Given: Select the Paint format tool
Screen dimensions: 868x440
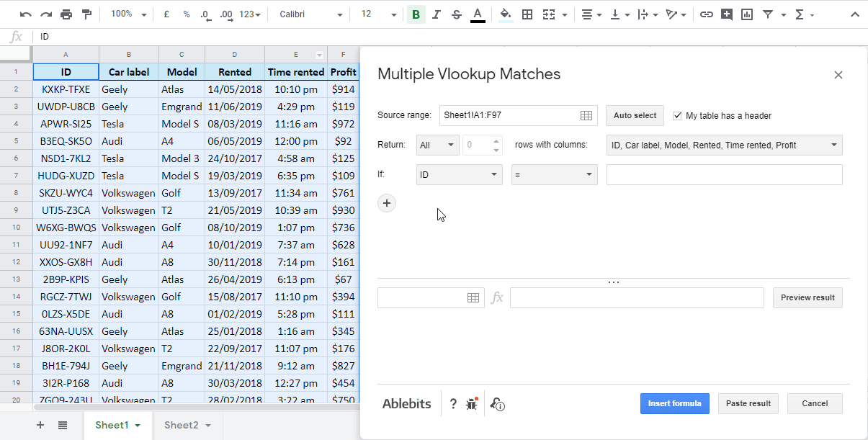Looking at the screenshot, I should [86, 13].
